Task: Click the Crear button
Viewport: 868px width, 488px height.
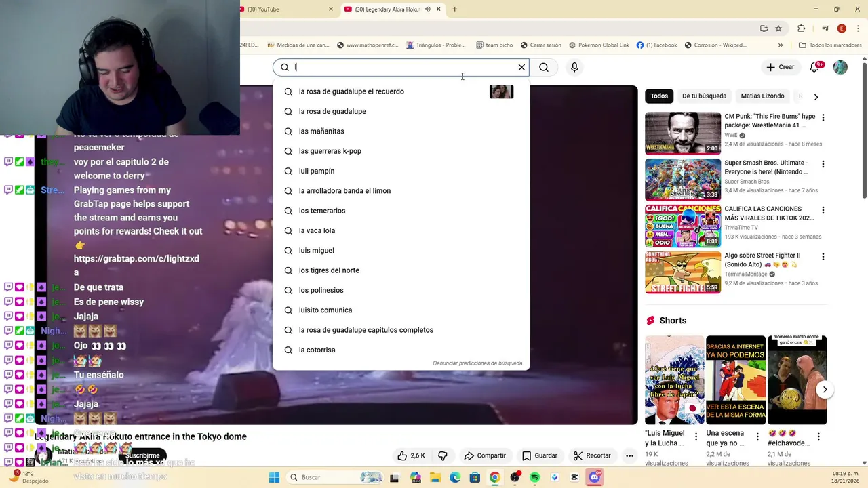Action: click(x=780, y=67)
